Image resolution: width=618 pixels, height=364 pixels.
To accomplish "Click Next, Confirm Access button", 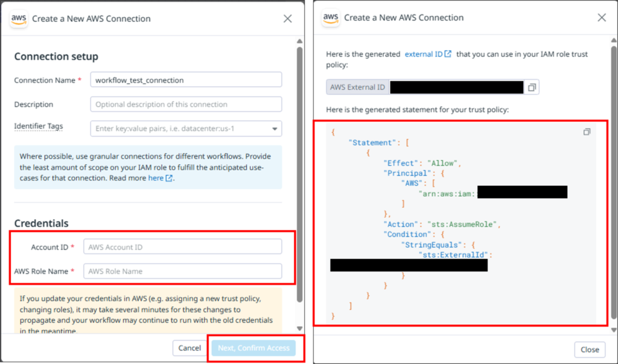I will [x=253, y=348].
